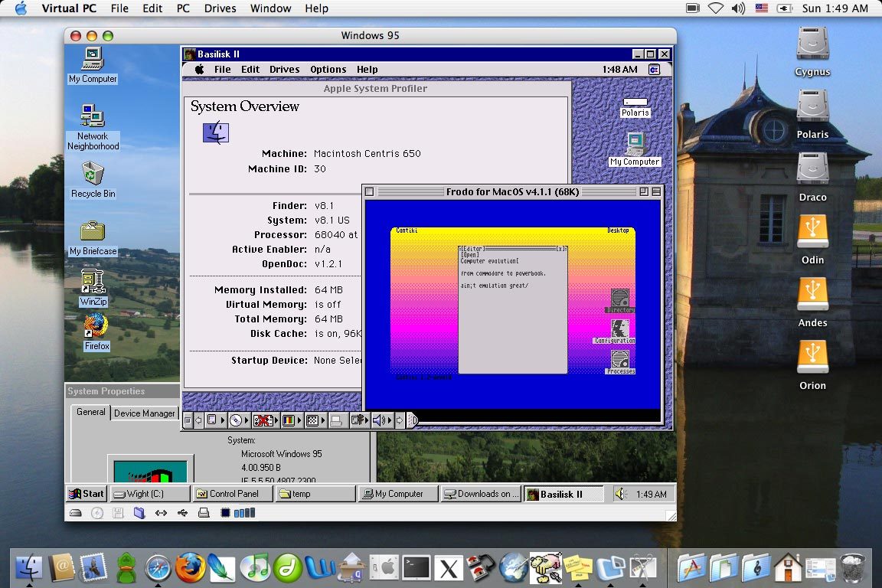This screenshot has width=882, height=588.
Task: Select the Firefox shortcut on Windows desktop
Action: (x=96, y=332)
